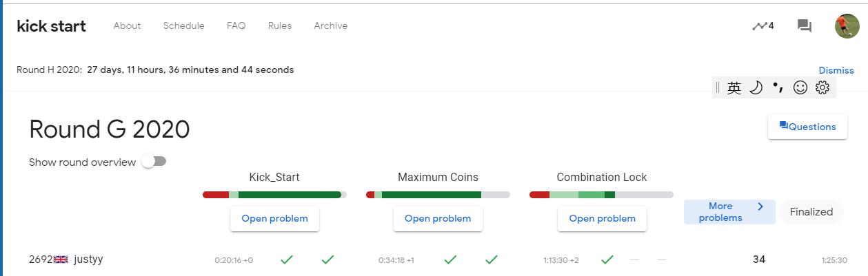Click the kick start logo
This screenshot has width=868, height=276.
coord(51,26)
